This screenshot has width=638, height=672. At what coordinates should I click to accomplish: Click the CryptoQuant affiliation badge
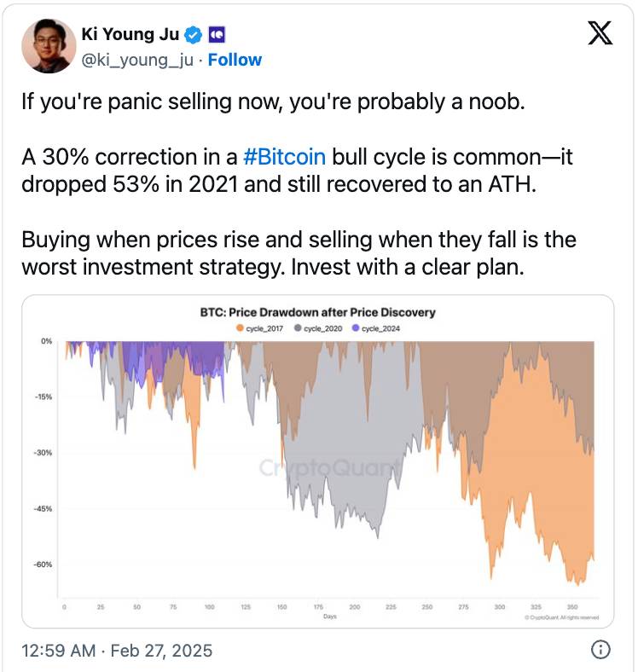pyautogui.click(x=217, y=35)
